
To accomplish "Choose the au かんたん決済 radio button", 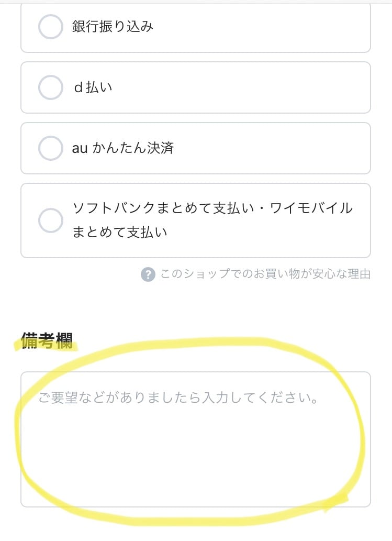I will click(x=51, y=148).
